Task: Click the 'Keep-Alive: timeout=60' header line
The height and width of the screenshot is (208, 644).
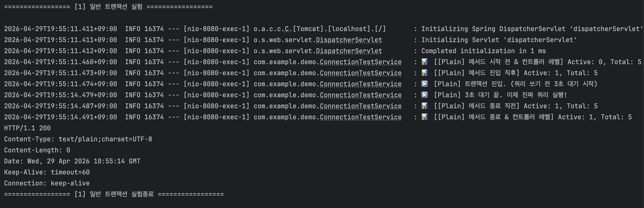Action: tap(47, 172)
